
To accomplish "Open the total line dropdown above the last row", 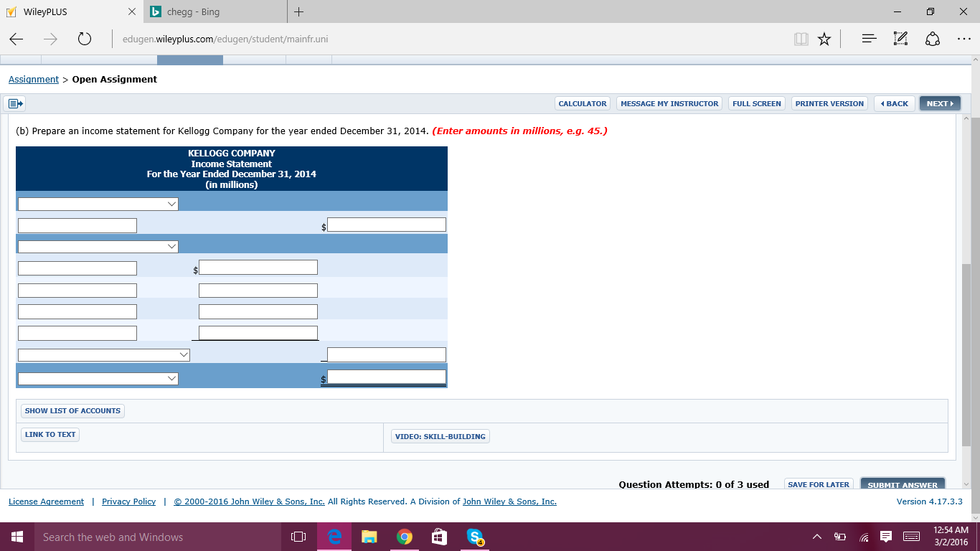I will click(x=104, y=355).
